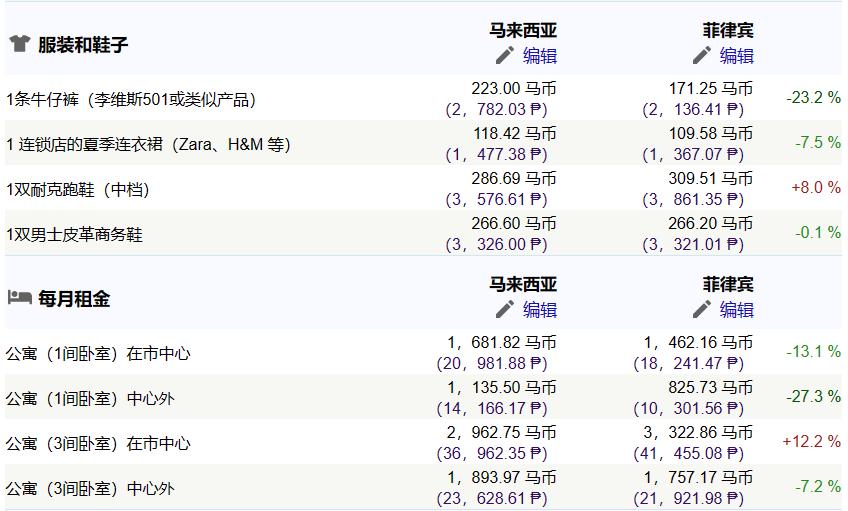The image size is (848, 511).
Task: Click the 2，962.75 马币 rent value
Action: click(x=502, y=432)
